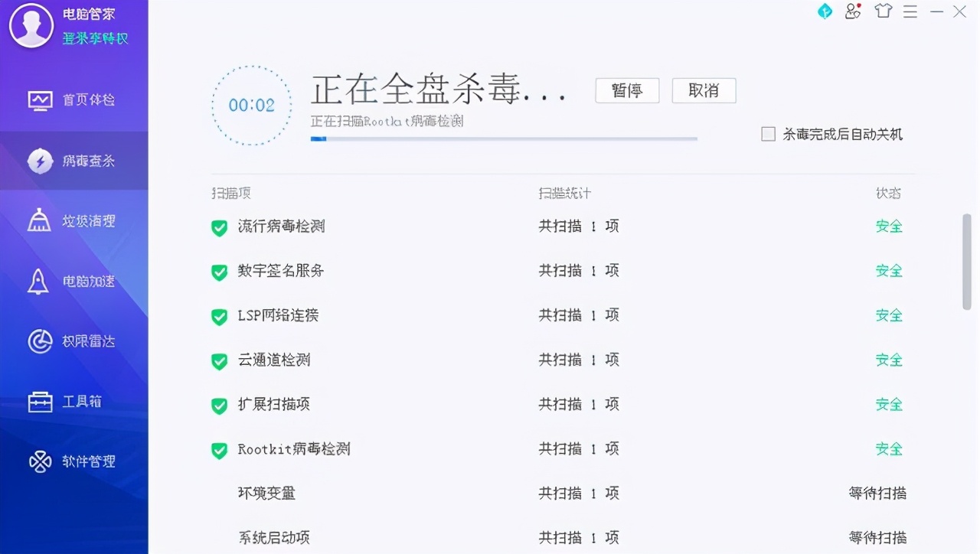Click 暂停 to pause scanning
The width and height of the screenshot is (980, 554).
click(x=627, y=90)
